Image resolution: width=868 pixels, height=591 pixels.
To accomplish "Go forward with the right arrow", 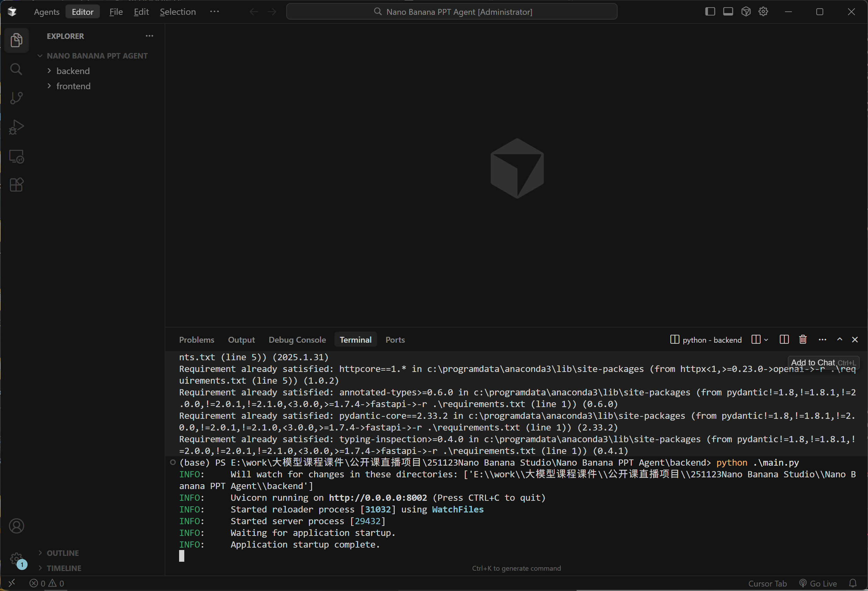I will (x=272, y=12).
